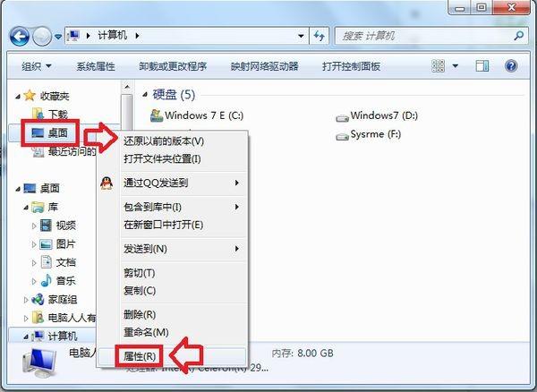Screen dimensions: 537x392
Task: Open view options dropdown arrow
Action: tap(456, 65)
